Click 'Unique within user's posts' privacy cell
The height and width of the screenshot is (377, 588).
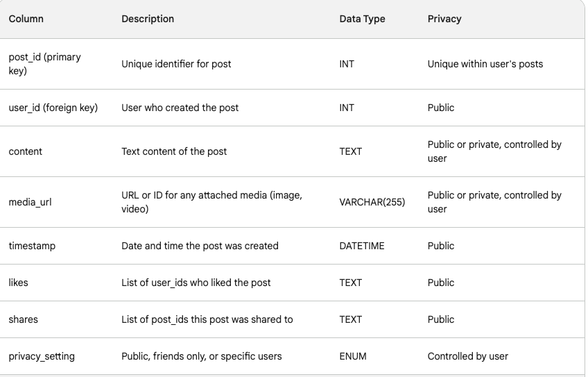485,64
